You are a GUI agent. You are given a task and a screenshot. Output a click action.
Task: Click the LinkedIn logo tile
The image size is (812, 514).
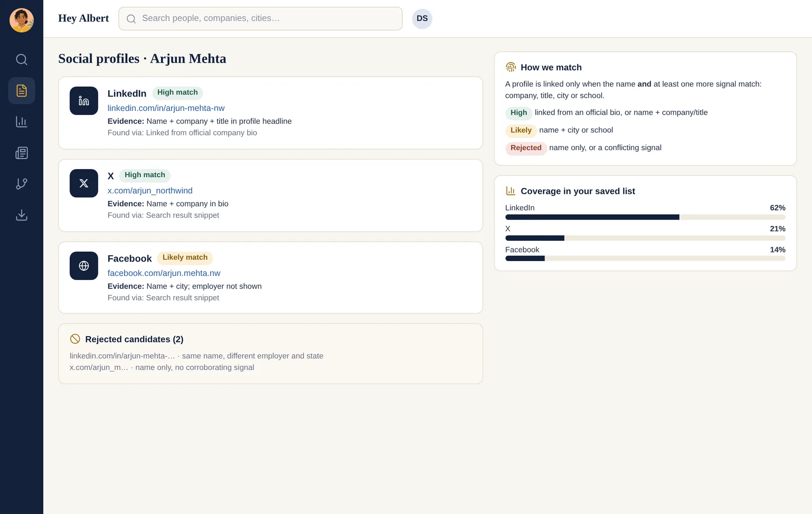[84, 101]
